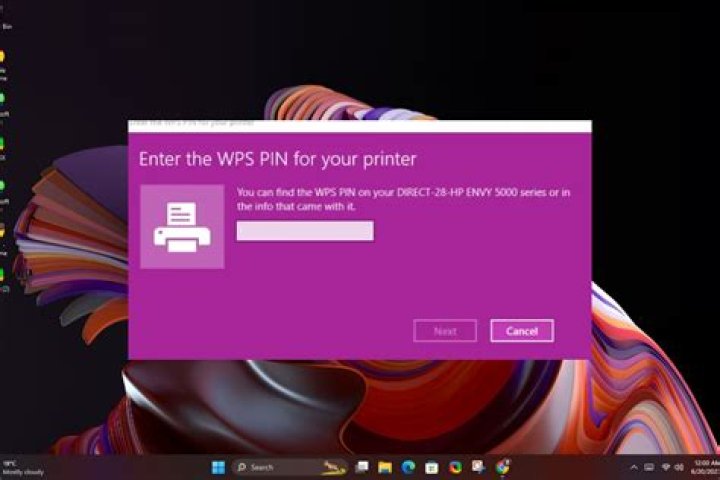Click the printer icon in the dialog
This screenshot has width=720, height=480.
pos(182,226)
